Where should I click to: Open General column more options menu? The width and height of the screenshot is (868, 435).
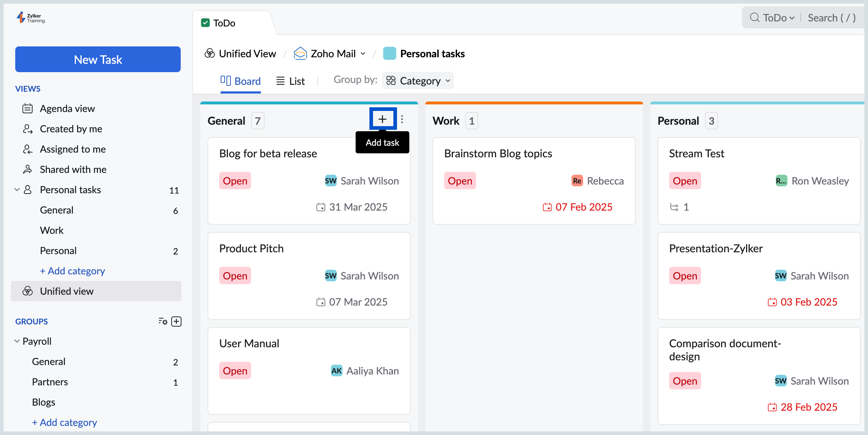coord(402,119)
